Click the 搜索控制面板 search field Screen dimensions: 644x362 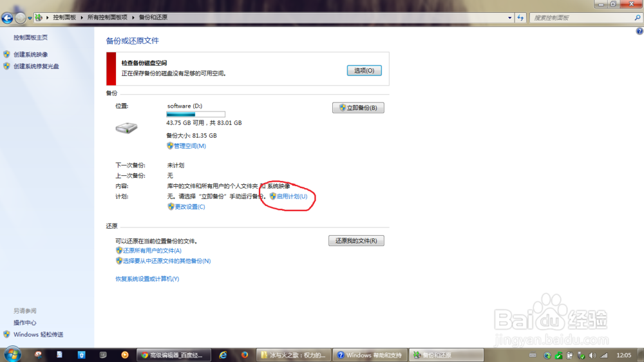click(x=582, y=17)
